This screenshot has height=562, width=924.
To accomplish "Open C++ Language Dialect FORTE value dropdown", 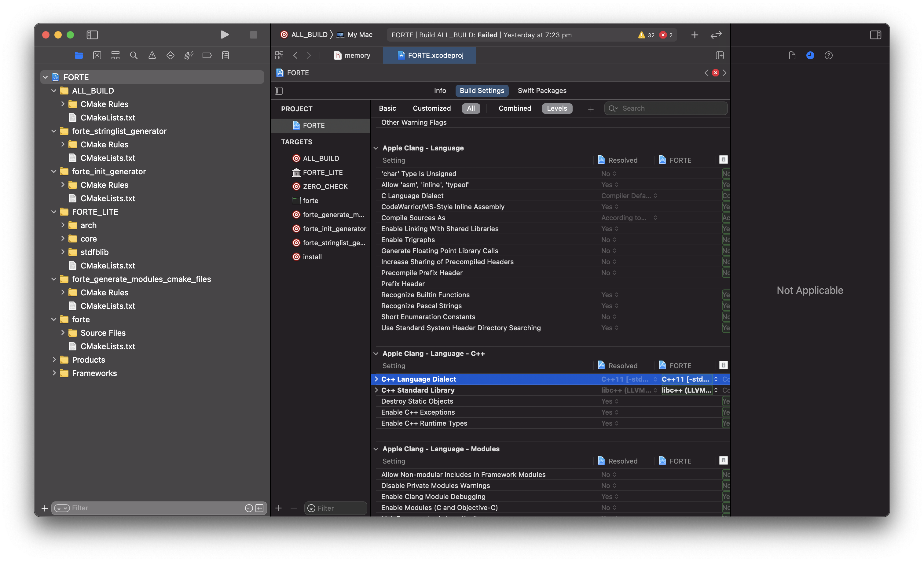I will coord(689,379).
